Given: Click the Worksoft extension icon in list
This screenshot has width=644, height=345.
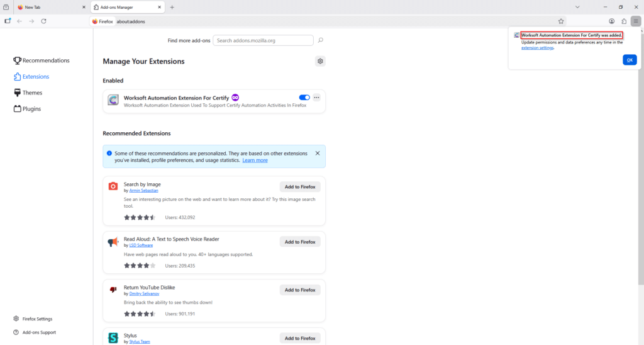Looking at the screenshot, I should [x=113, y=99].
